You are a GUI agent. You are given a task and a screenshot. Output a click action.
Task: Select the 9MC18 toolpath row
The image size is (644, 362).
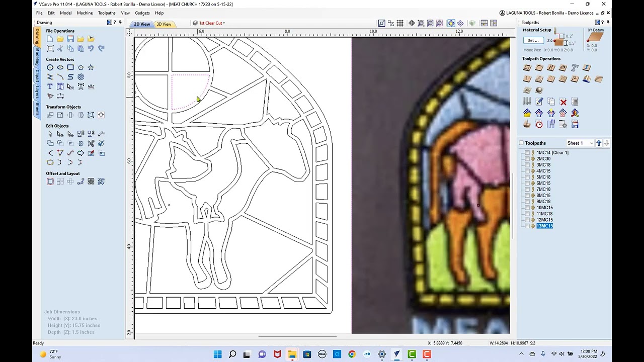pyautogui.click(x=543, y=202)
